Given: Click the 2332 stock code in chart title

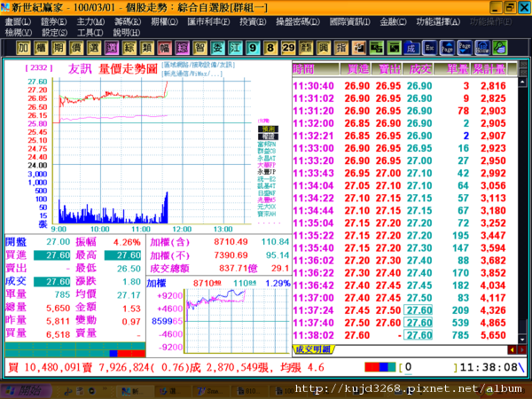Looking at the screenshot, I should (x=39, y=68).
